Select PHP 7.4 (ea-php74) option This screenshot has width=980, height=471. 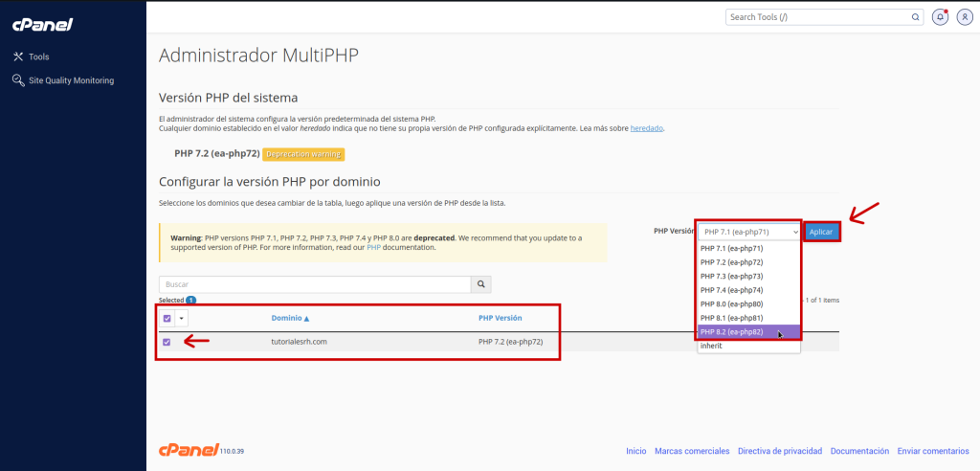[x=735, y=289]
